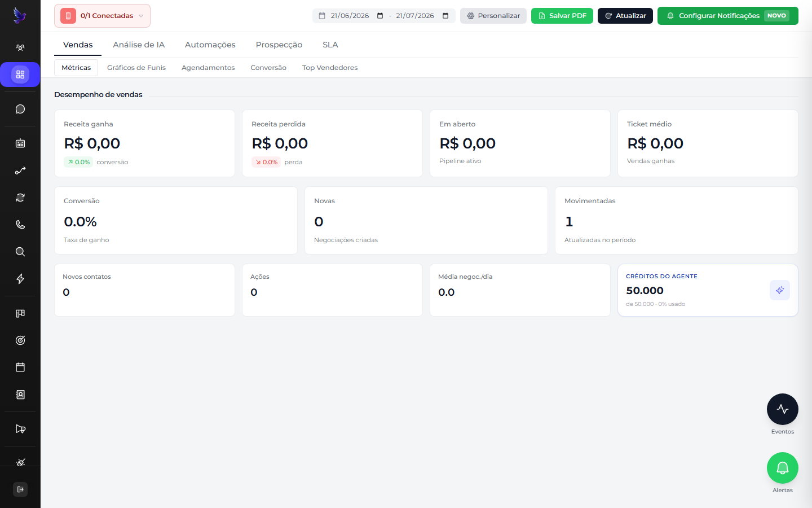Open the Agendamentos sub-tab

[x=208, y=68]
